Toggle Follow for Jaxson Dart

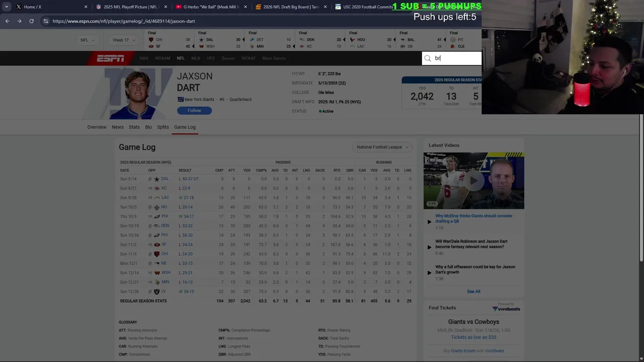(x=194, y=111)
